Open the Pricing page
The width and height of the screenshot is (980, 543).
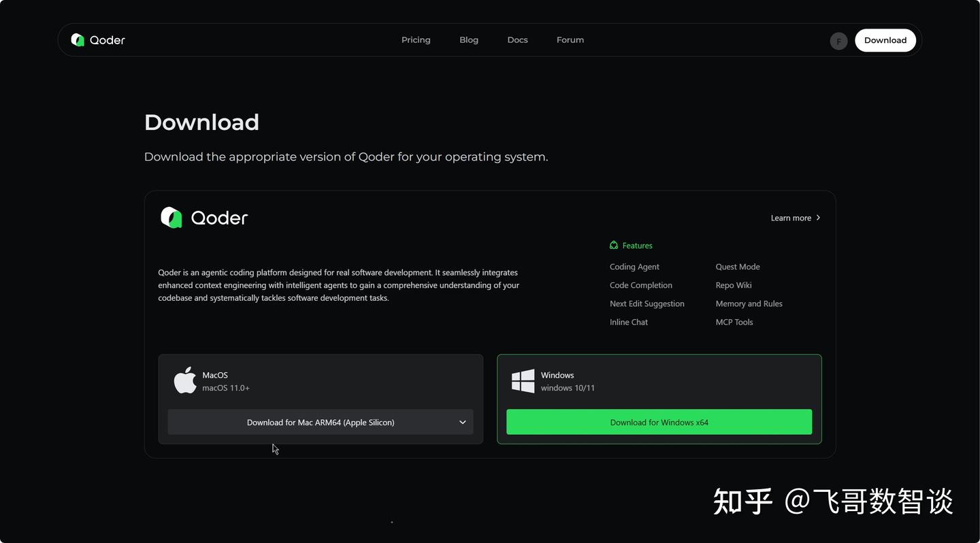(416, 39)
